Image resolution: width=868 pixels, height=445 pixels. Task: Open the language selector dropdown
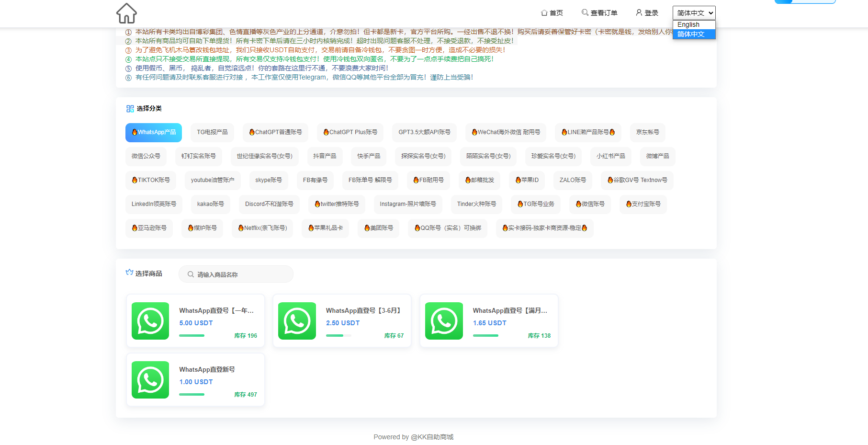[x=694, y=12]
